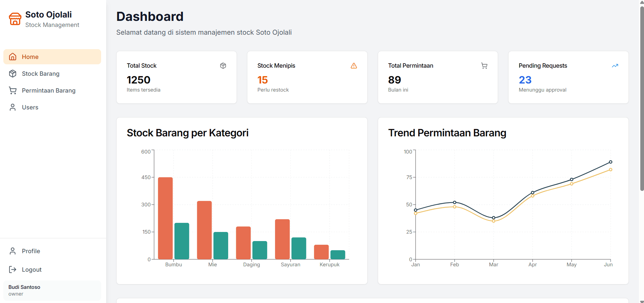Click the Kerupuk axis label
This screenshot has height=303, width=644.
[x=330, y=265]
